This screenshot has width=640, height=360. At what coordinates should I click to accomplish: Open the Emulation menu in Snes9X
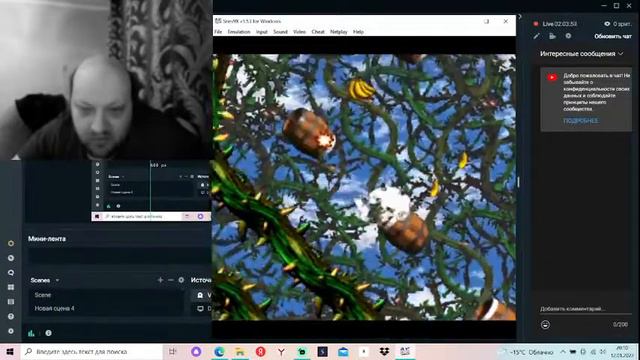[x=239, y=32]
